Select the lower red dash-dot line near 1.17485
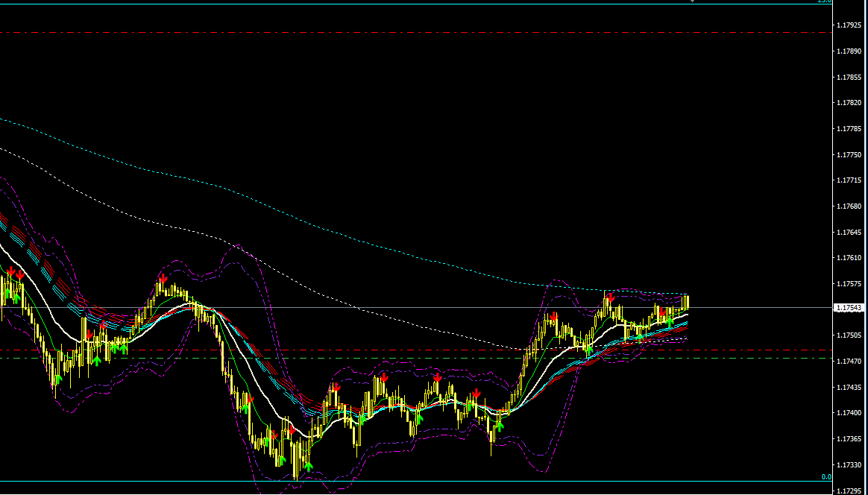This screenshot has width=868, height=495. click(x=416, y=350)
